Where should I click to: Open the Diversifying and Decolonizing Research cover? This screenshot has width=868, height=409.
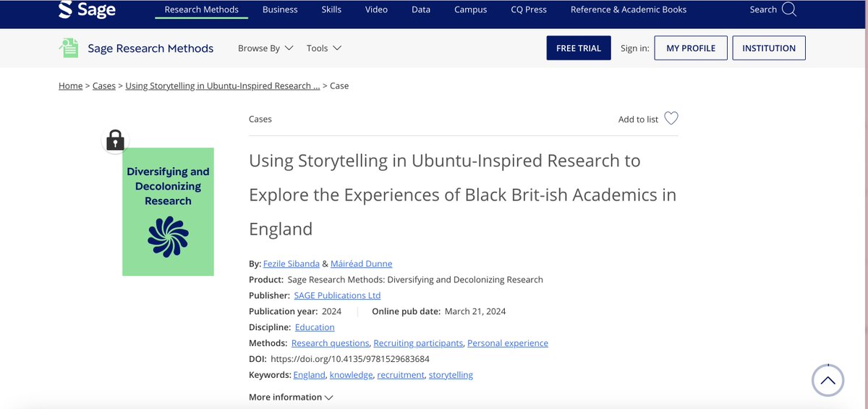[168, 211]
